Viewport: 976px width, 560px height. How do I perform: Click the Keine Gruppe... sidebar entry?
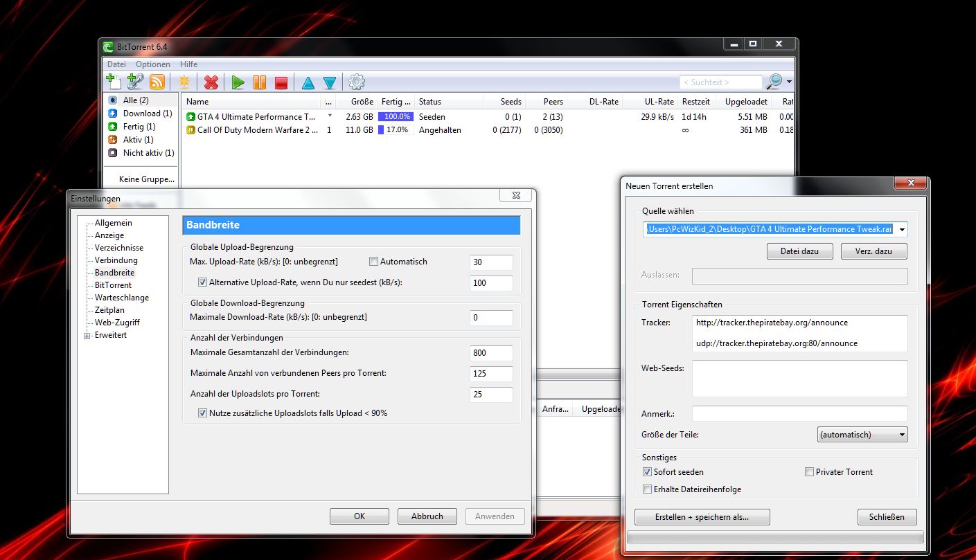[x=147, y=179]
